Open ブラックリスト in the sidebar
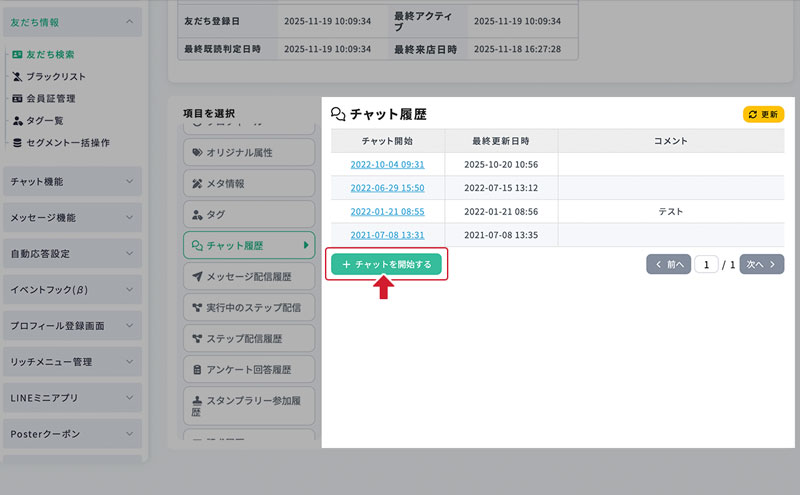Image resolution: width=800 pixels, height=495 pixels. coord(55,77)
